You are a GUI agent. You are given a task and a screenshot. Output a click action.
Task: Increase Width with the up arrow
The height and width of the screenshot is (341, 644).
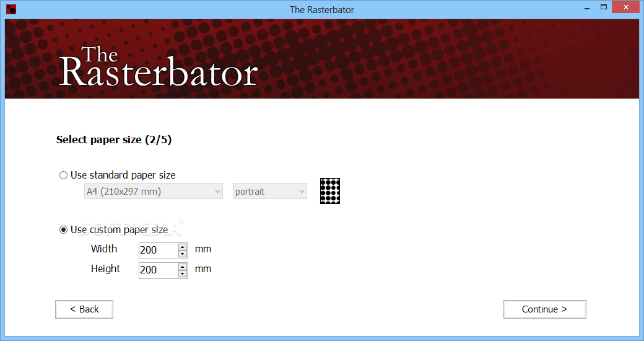pos(183,247)
